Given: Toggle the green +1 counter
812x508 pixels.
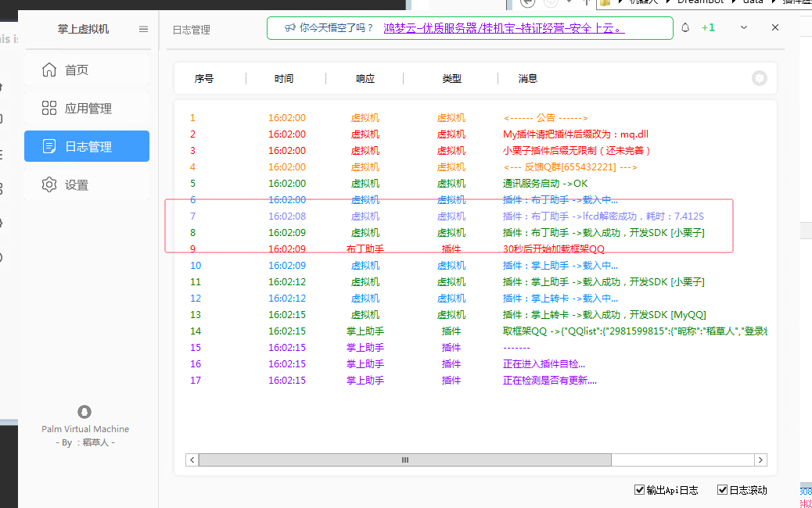Looking at the screenshot, I should click(708, 27).
